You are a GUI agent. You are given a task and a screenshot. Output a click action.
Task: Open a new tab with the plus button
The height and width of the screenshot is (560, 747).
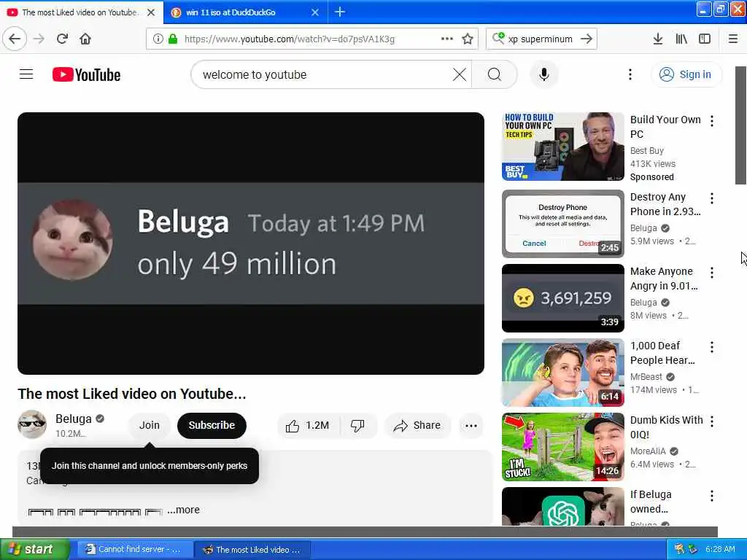tap(340, 12)
